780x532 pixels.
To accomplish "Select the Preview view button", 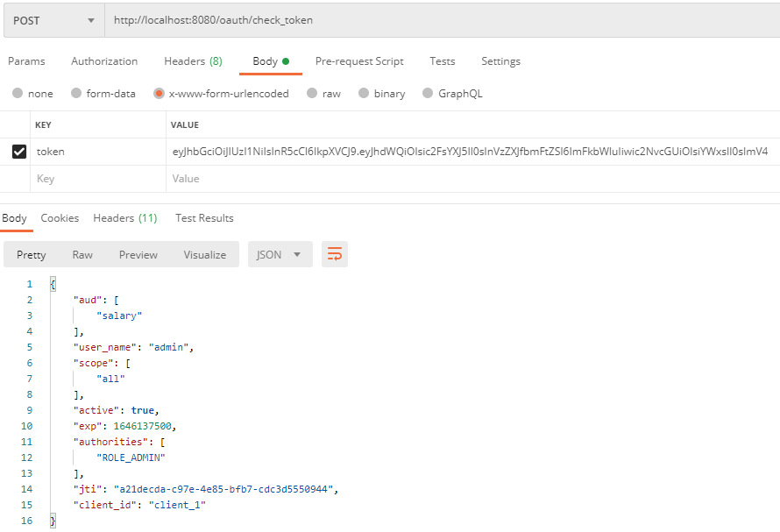I will [x=138, y=254].
